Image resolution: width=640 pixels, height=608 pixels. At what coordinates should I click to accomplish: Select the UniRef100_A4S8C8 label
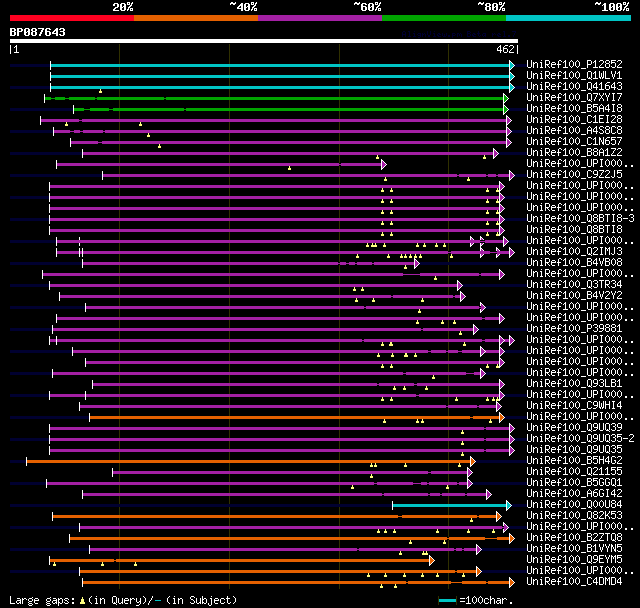574,131
